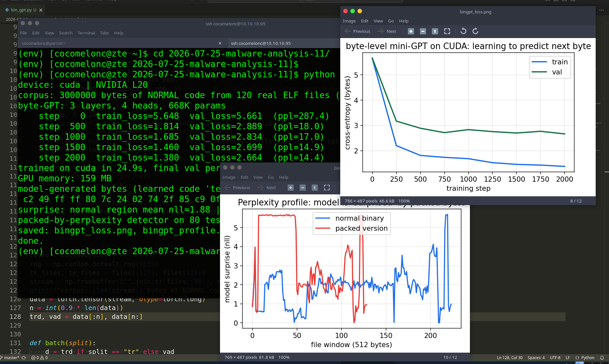Rotate loss image counterclockwise
This screenshot has height=364, width=609.
pos(463,31)
